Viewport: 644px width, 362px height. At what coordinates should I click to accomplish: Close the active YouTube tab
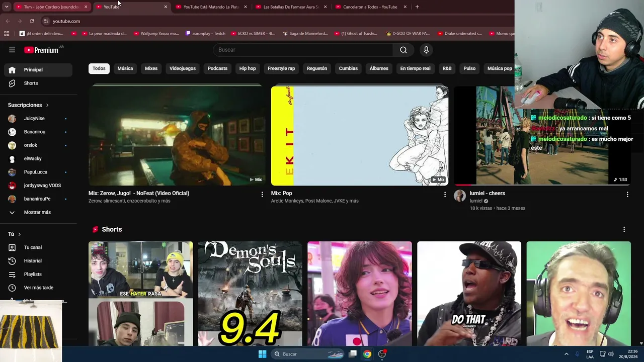166,7
